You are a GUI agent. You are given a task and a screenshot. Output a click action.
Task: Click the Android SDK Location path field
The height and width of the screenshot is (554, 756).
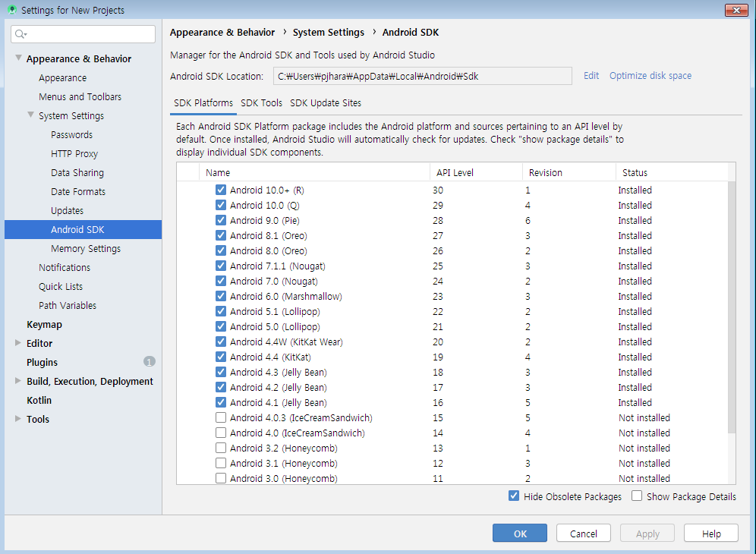(422, 76)
